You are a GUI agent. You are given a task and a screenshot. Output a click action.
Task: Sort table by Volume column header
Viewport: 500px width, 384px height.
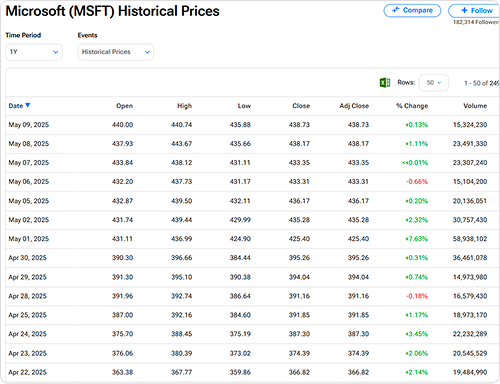tap(475, 106)
